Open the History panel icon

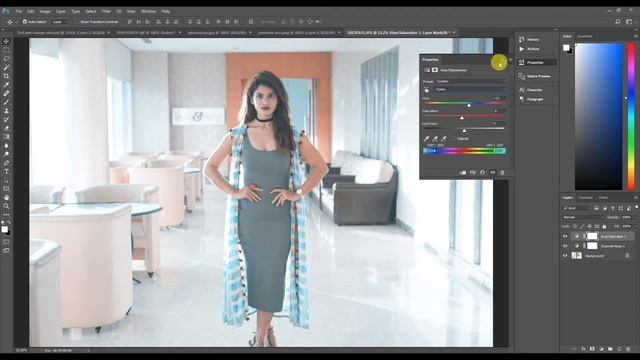[522, 39]
